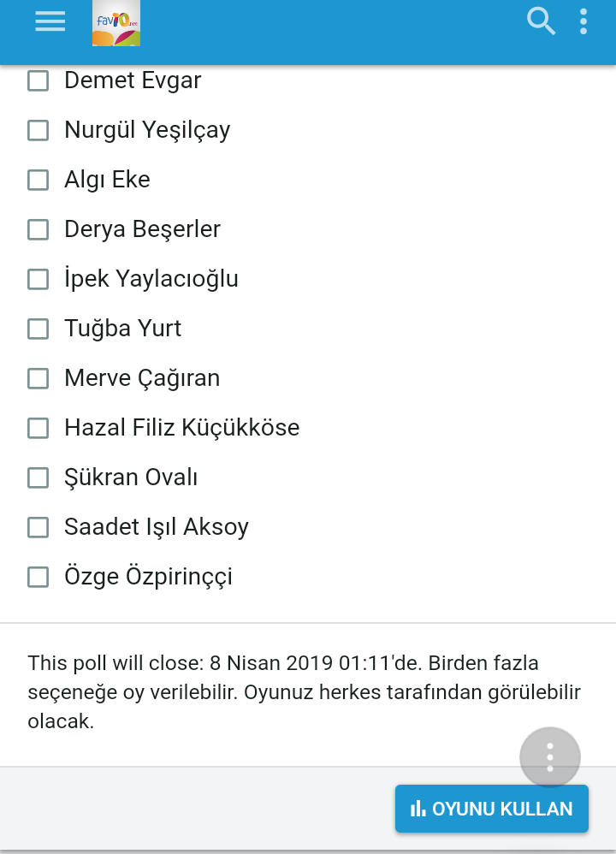Open the hamburger navigation menu
Image resolution: width=616 pixels, height=854 pixels.
click(x=50, y=21)
